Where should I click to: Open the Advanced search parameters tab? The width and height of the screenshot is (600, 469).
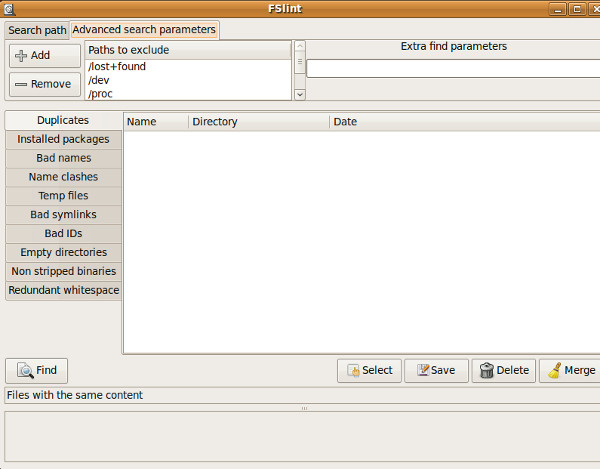[x=144, y=30]
